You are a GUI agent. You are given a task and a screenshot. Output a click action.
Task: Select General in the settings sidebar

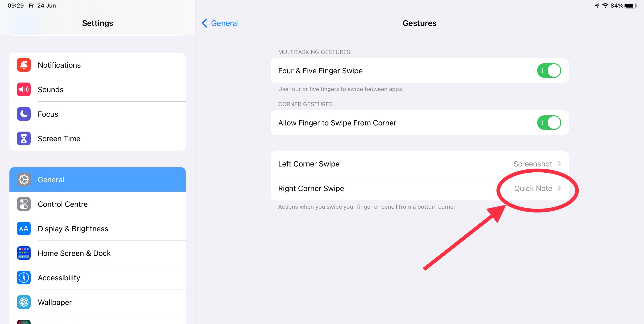51,179
